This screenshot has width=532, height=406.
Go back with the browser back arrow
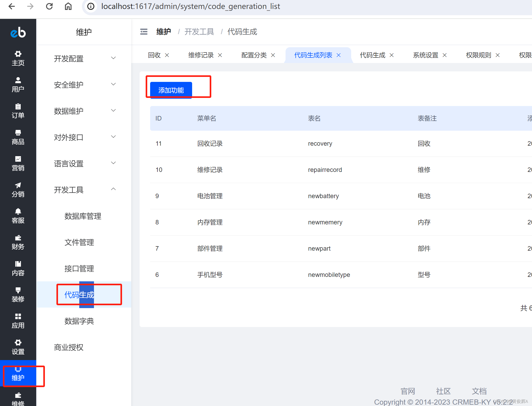(x=12, y=6)
